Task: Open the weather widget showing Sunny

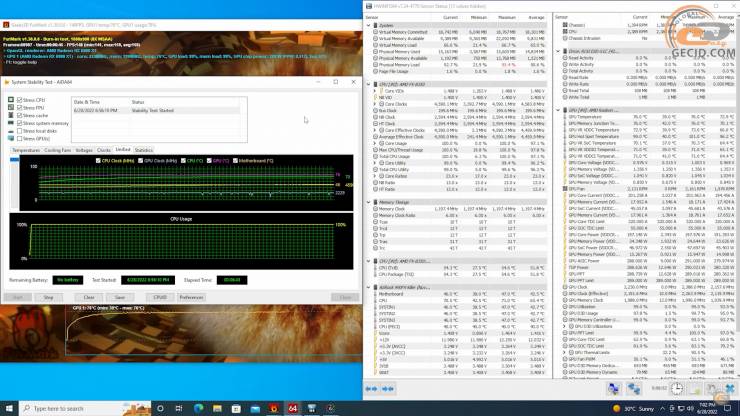Action: click(x=633, y=408)
